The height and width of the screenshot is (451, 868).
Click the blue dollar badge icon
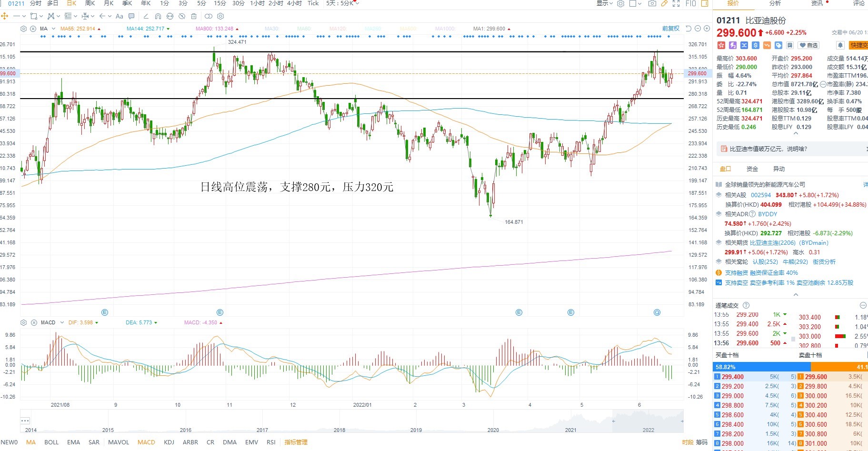coord(756,45)
